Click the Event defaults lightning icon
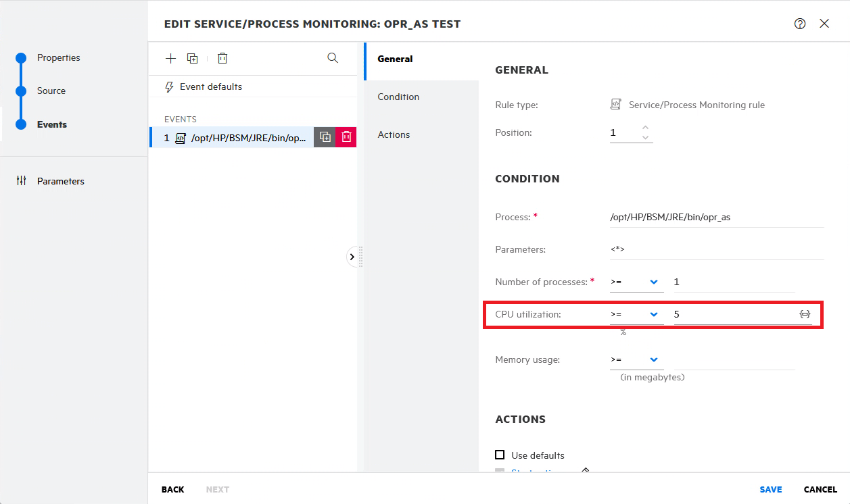 168,86
